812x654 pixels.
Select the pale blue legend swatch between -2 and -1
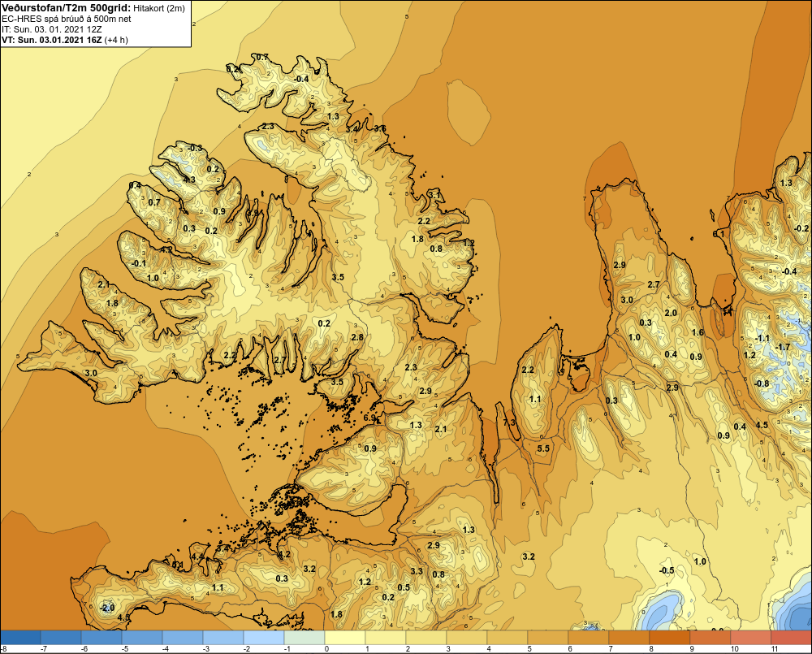click(264, 638)
